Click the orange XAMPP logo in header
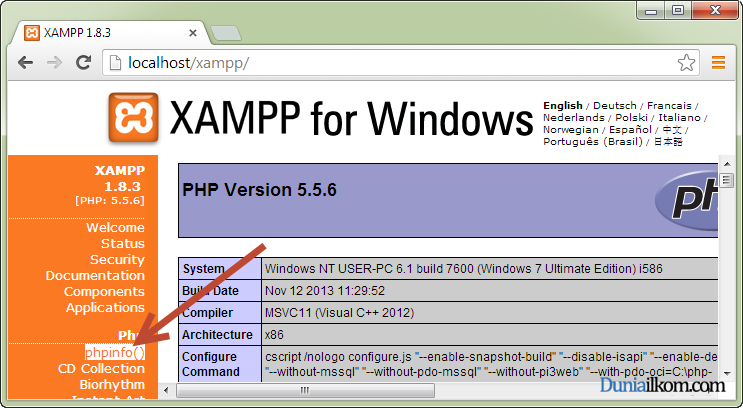 click(133, 118)
